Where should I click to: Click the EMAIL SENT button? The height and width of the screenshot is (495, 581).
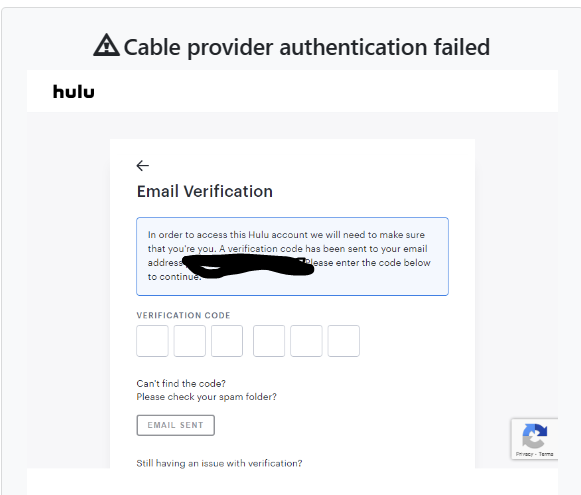coord(176,425)
